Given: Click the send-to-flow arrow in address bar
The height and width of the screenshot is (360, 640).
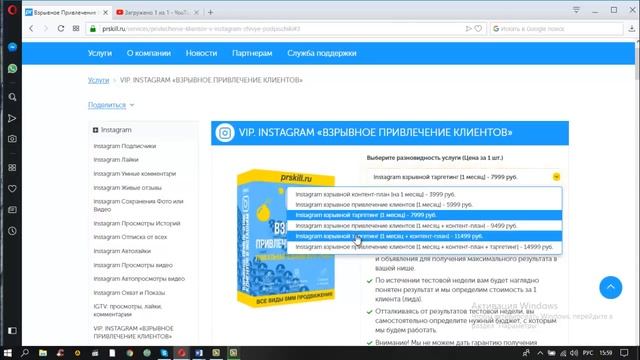Looking at the screenshot, I should 468,29.
